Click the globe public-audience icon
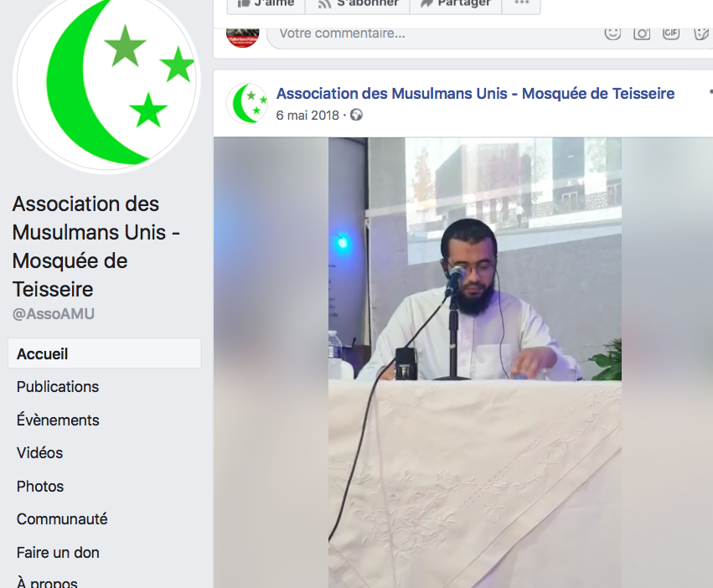 click(x=357, y=115)
